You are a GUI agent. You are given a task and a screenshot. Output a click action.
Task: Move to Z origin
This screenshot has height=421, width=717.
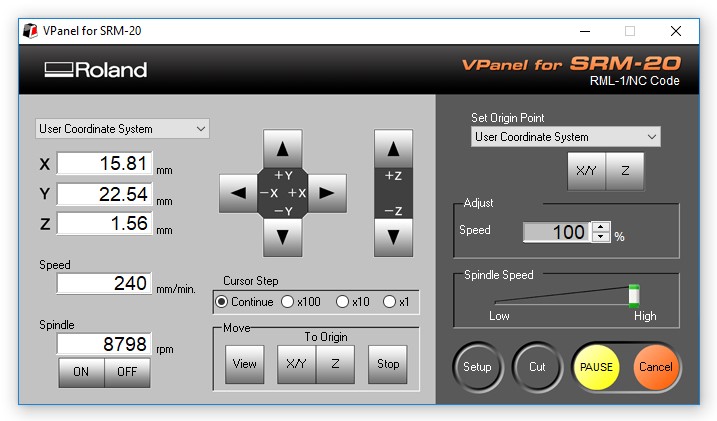(335, 364)
